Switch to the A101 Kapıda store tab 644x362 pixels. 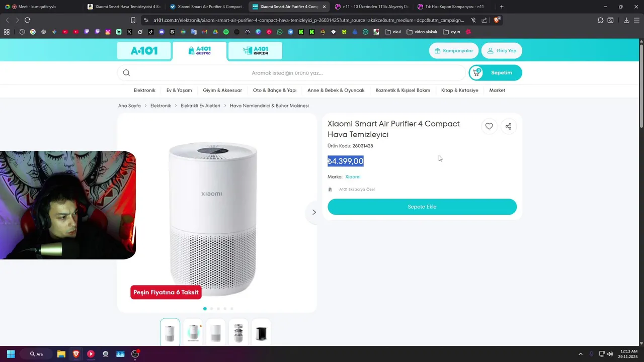tap(255, 51)
